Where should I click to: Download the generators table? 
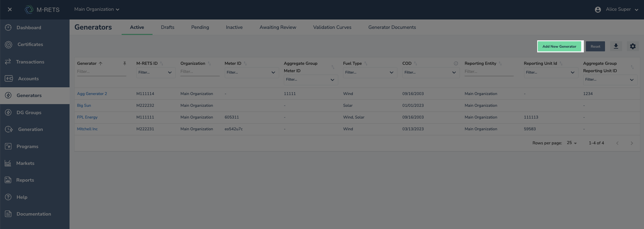click(616, 46)
